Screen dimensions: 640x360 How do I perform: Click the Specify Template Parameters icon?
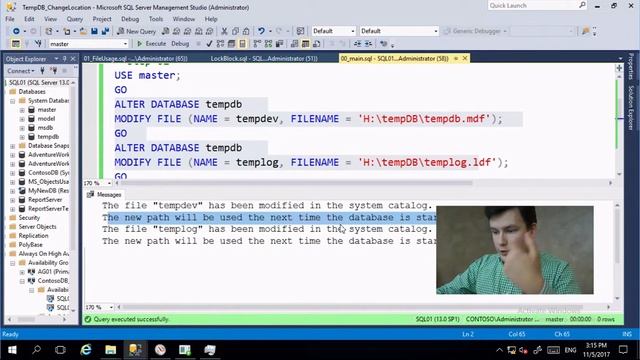tap(383, 44)
